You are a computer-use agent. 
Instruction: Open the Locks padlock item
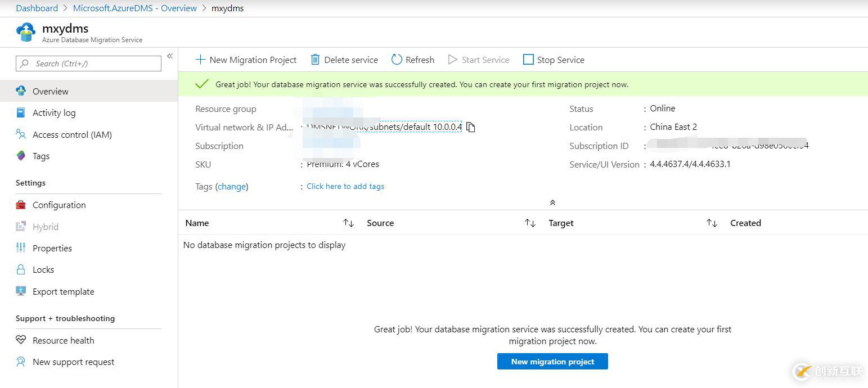21,269
